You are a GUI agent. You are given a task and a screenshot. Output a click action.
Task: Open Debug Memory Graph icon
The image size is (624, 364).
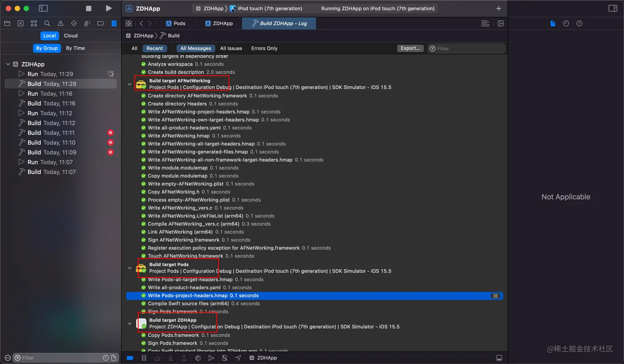[x=211, y=358]
